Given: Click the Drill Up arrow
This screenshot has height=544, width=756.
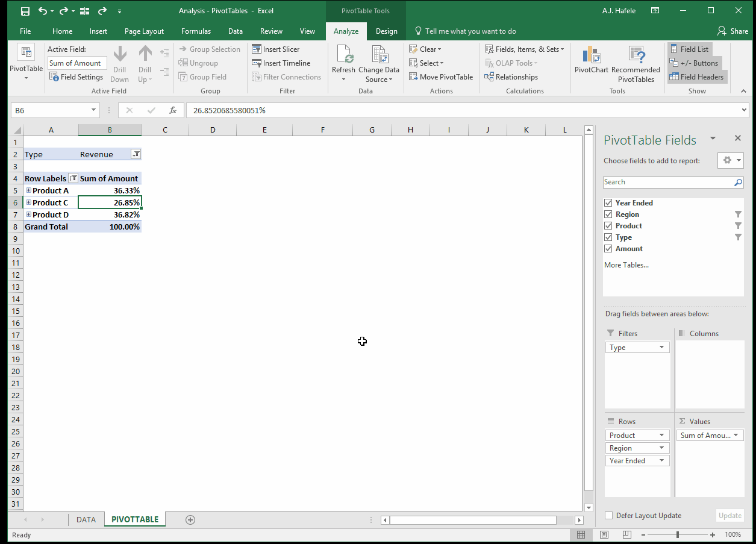Looking at the screenshot, I should [x=145, y=64].
